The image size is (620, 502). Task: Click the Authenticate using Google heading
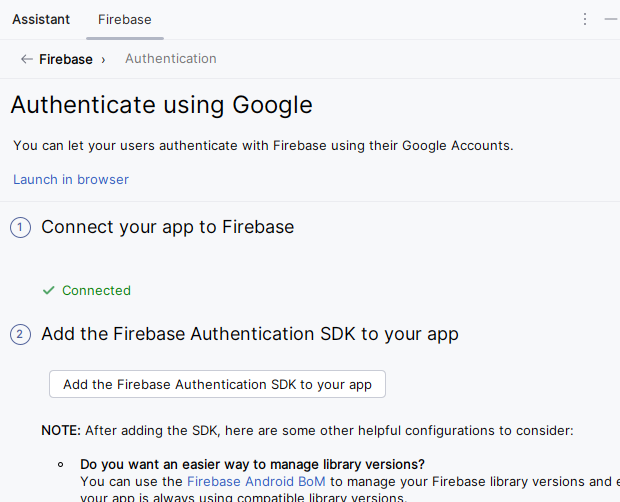click(x=161, y=105)
